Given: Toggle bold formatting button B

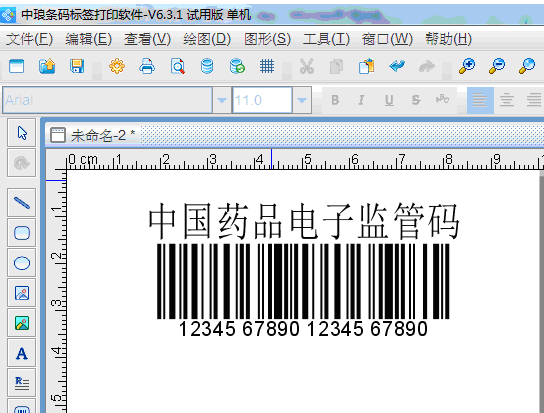Looking at the screenshot, I should coord(335,100).
